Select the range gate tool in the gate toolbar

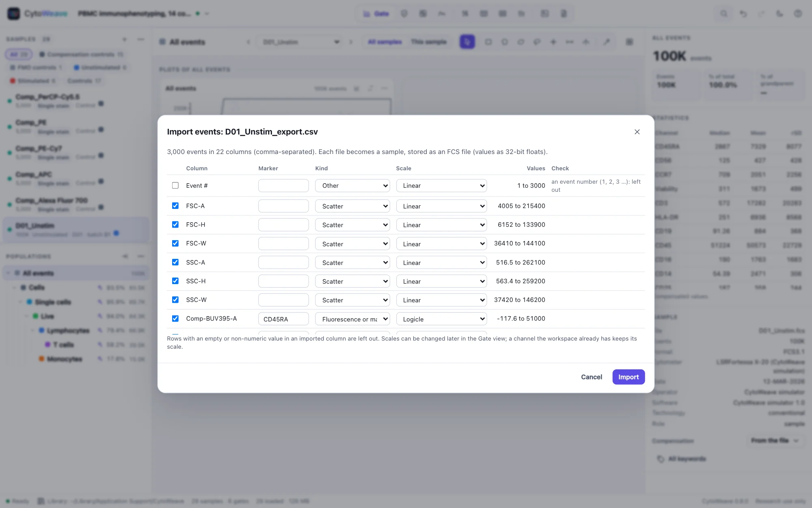tap(570, 42)
